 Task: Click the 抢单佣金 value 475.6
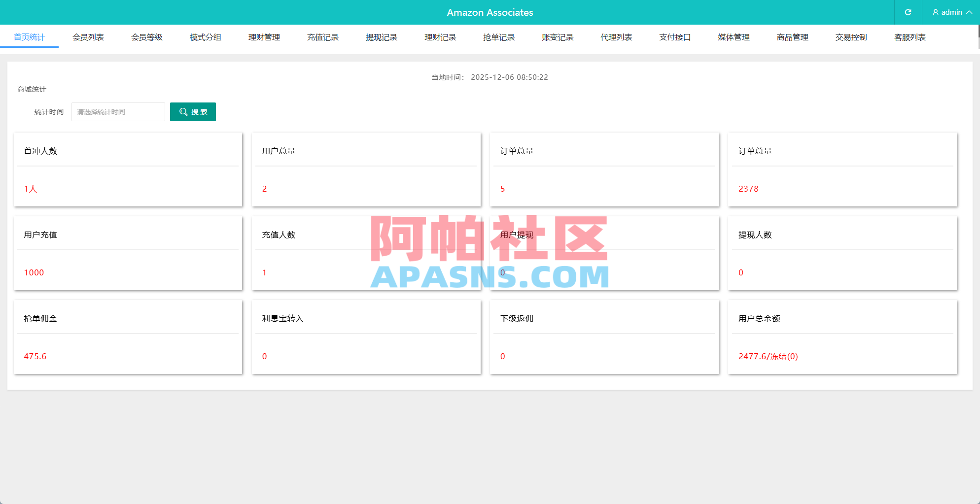(x=35, y=356)
